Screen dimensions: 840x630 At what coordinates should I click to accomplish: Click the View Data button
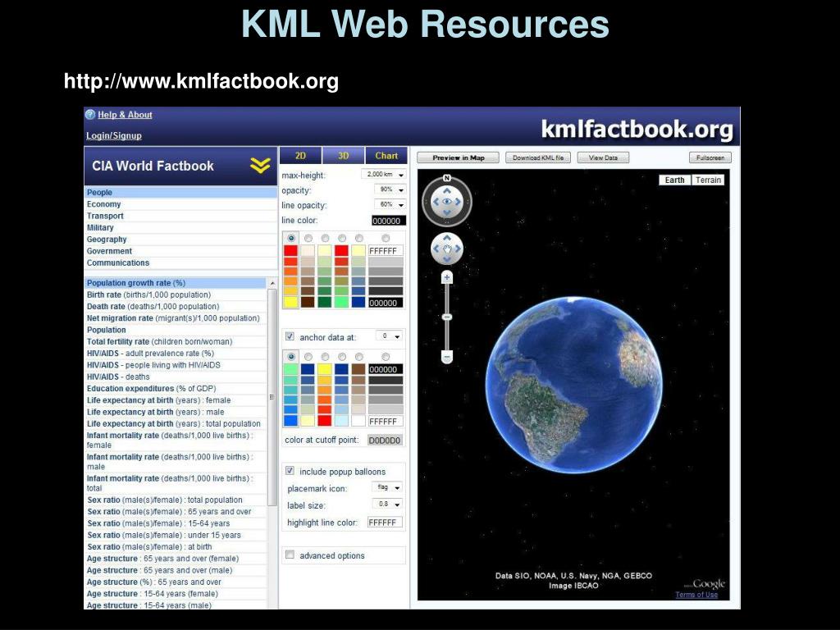pyautogui.click(x=603, y=157)
